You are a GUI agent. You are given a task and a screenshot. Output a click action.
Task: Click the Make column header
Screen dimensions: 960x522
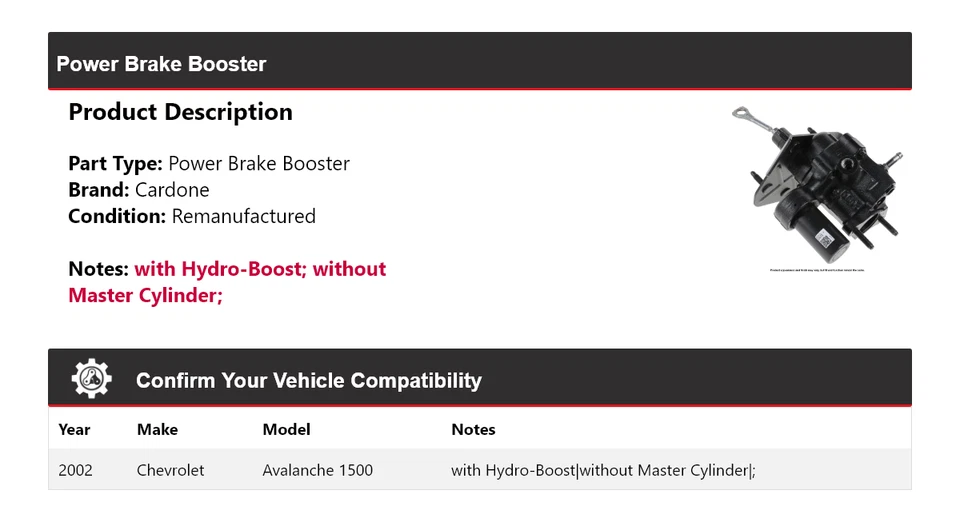[x=157, y=429]
